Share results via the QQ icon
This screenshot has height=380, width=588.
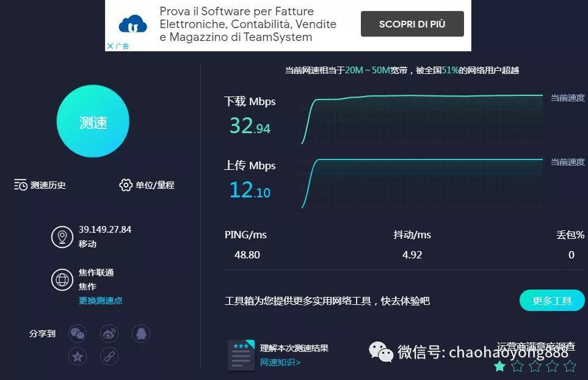[x=140, y=333]
